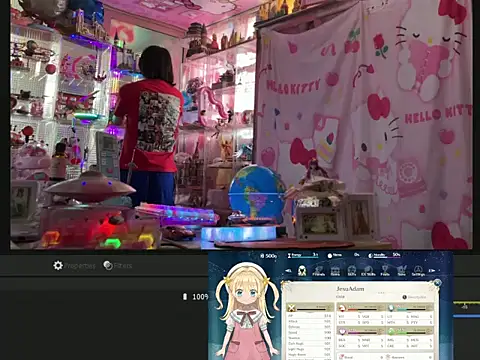This screenshot has width=480, height=360.
Task: Click the blonde character avatar portrait
Action: click(x=247, y=312)
